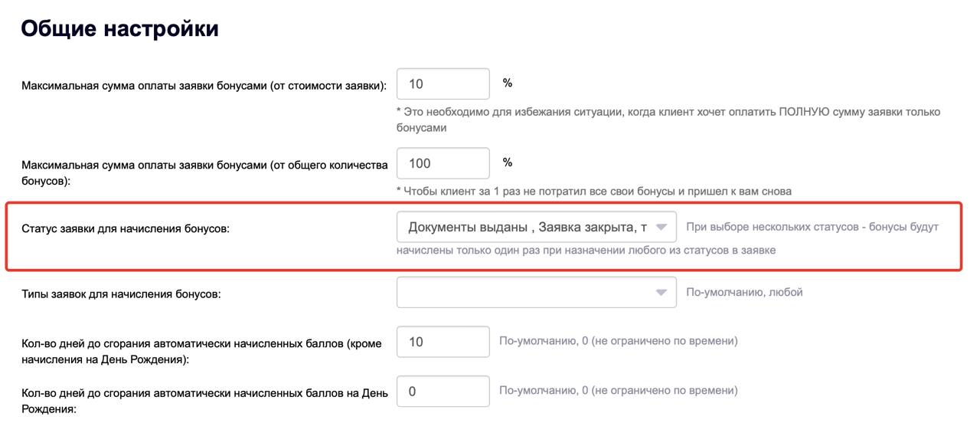
Task: Click the 'Общие настройки' heading
Action: [x=119, y=28]
